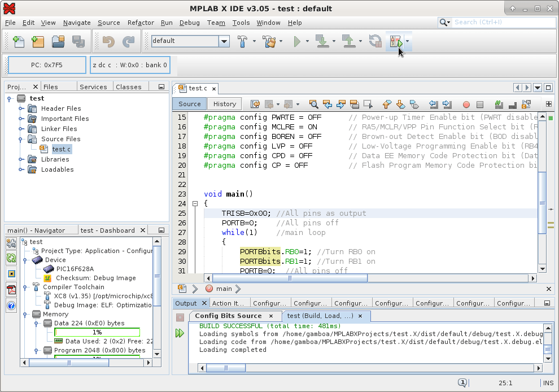
Task: Open the Action Items tab
Action: click(228, 303)
